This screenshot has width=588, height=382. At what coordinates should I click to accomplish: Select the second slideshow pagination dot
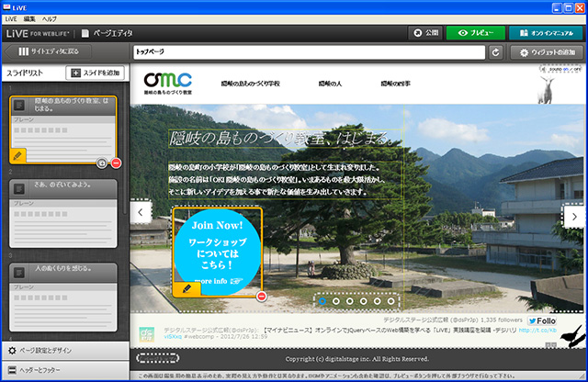335,300
